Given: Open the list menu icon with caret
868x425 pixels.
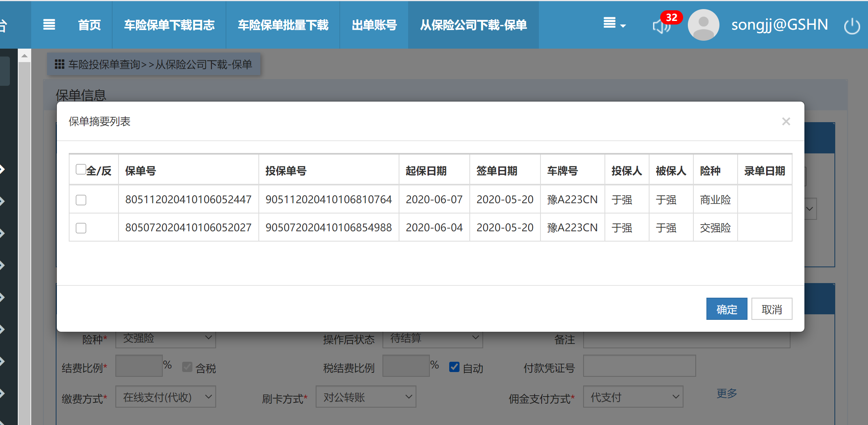Looking at the screenshot, I should pos(614,24).
